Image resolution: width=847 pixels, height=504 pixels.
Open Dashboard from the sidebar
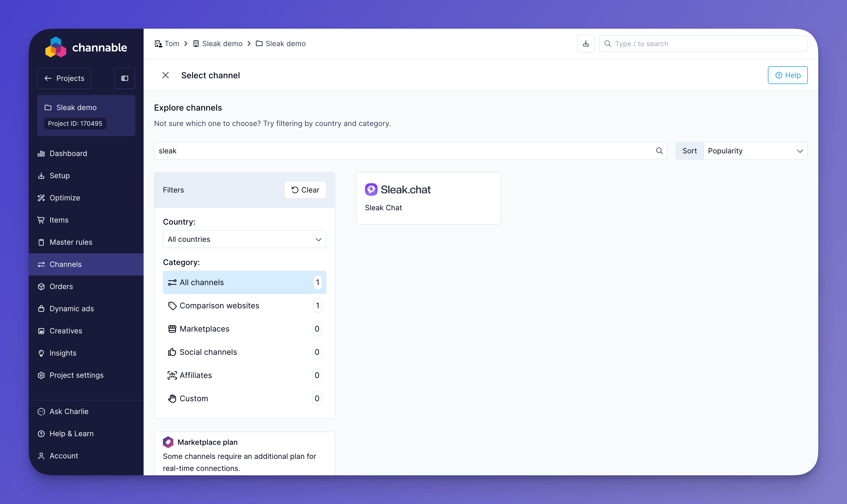[86, 153]
